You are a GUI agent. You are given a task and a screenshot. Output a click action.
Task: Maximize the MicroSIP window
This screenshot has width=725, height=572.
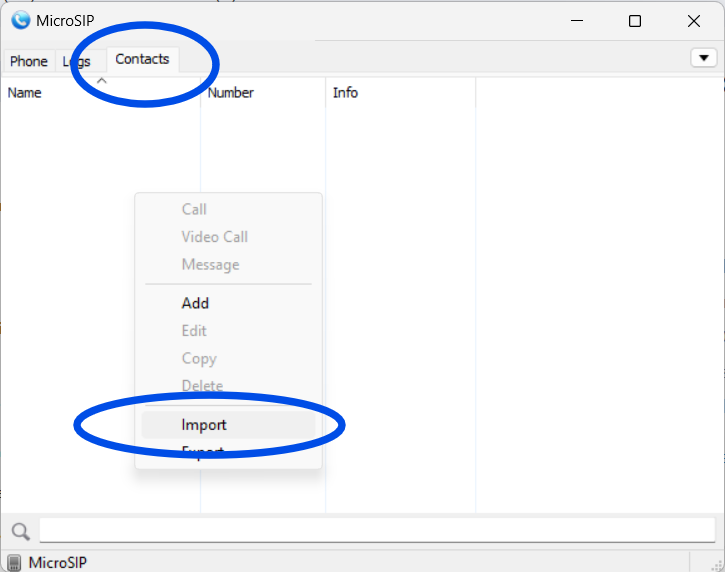635,21
